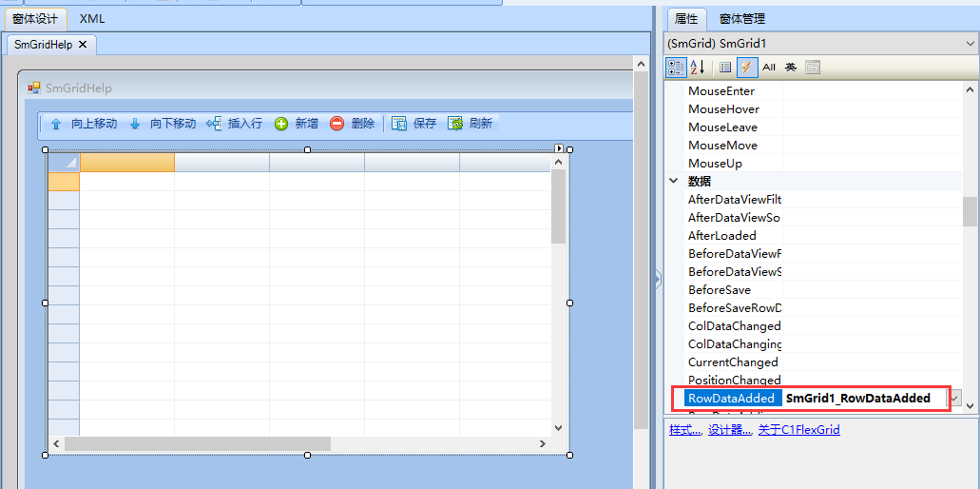Close the SmGridHelp document tab
The height and width of the screenshot is (489, 980).
click(x=83, y=45)
